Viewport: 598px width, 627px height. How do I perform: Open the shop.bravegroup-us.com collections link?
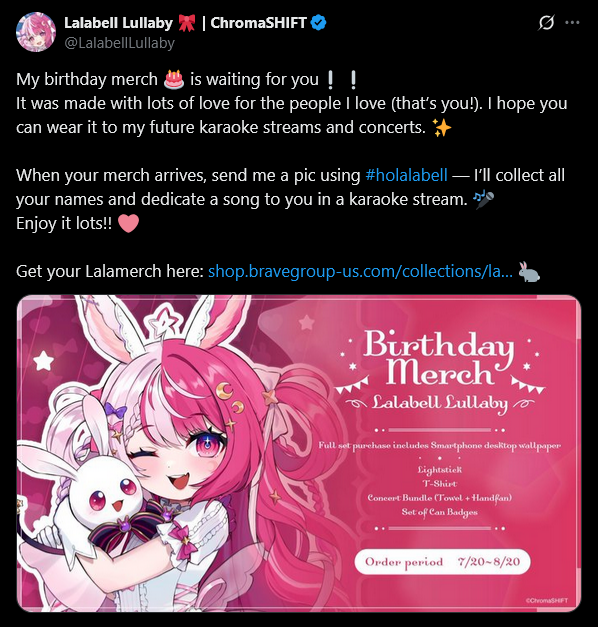[x=360, y=271]
